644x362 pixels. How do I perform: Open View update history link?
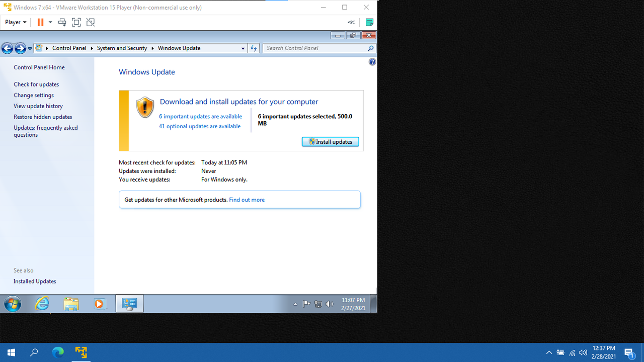click(x=38, y=106)
